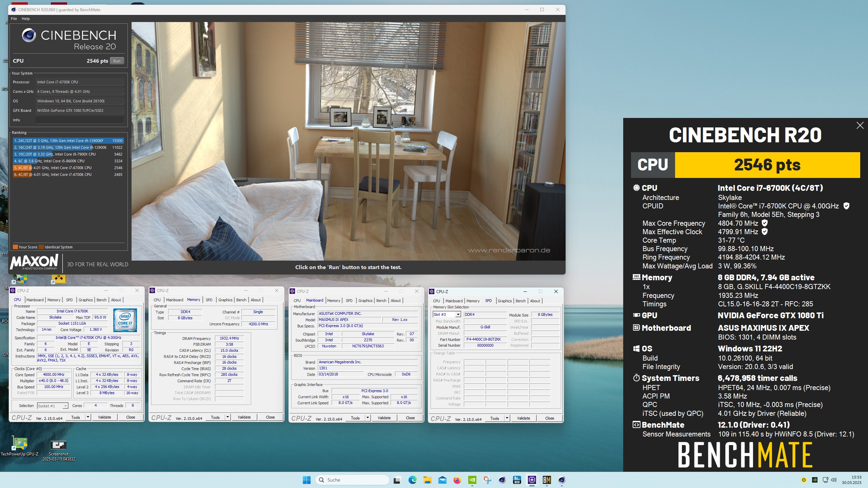This screenshot has height=488, width=868.
Task: Click the verified shield next to CPUID
Action: point(846,206)
